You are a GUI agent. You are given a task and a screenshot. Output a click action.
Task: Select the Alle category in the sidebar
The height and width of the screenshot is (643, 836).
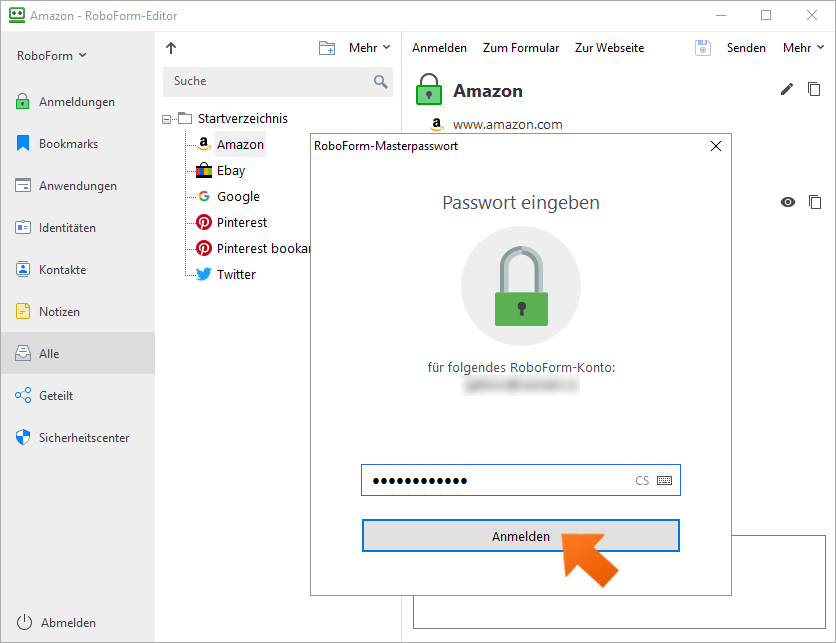coord(78,353)
